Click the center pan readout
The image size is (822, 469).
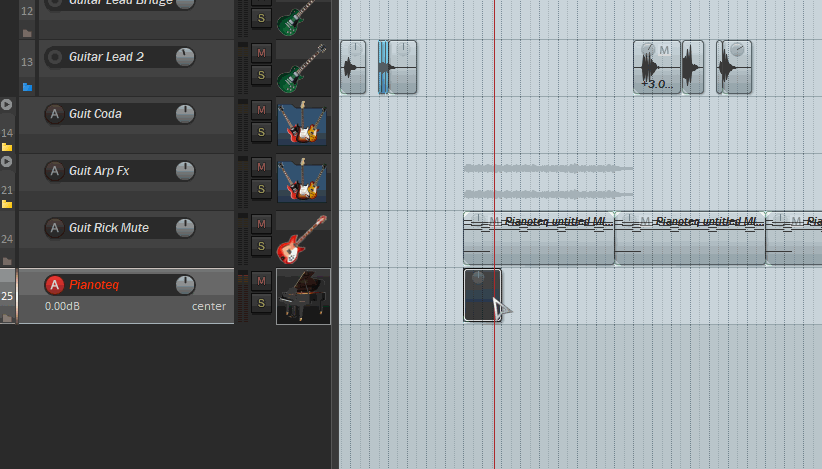209,306
